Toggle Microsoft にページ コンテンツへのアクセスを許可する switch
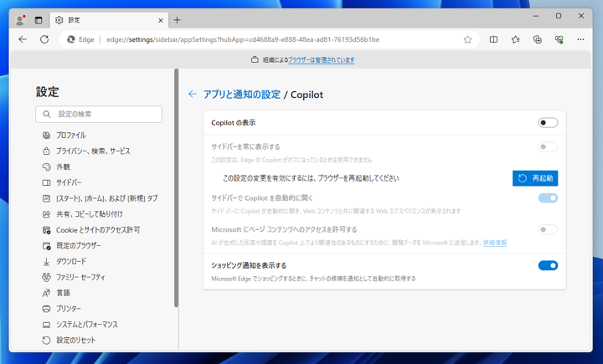Viewport: 603px width, 364px height. tap(548, 229)
